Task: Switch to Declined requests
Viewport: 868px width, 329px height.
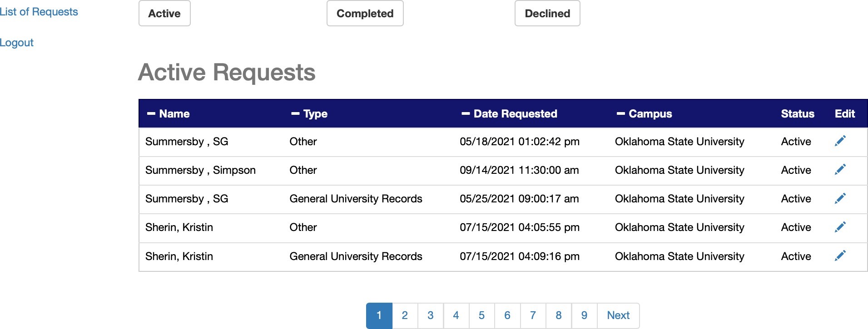Action: [547, 14]
